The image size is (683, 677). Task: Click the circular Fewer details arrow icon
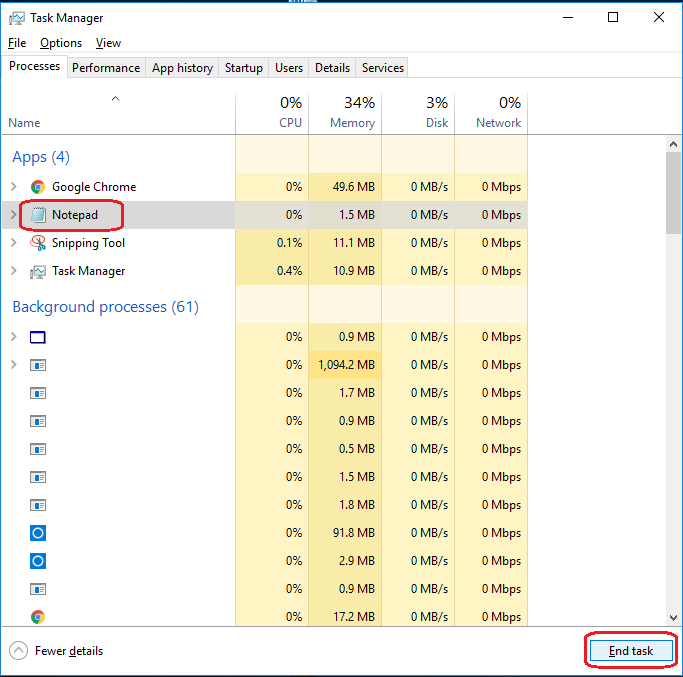(19, 651)
